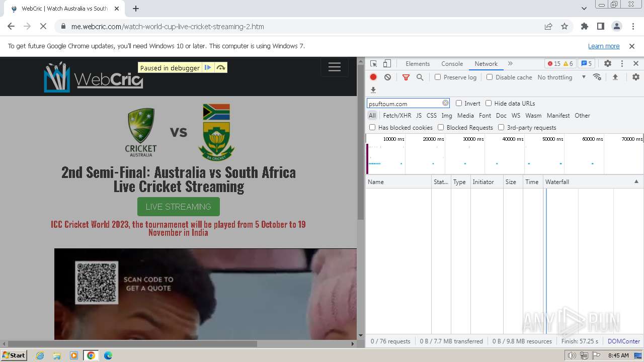Expand more DevTools tabs chevron

[510, 64]
